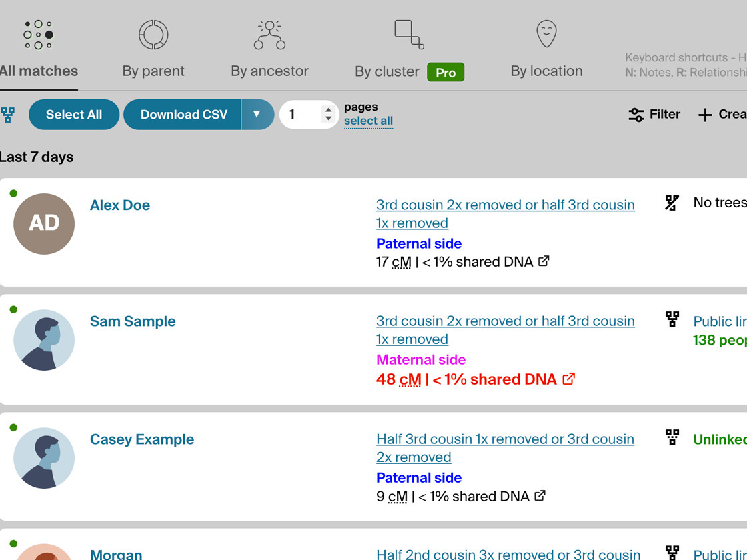
Task: Select the By parent ring icon
Action: pyautogui.click(x=153, y=35)
